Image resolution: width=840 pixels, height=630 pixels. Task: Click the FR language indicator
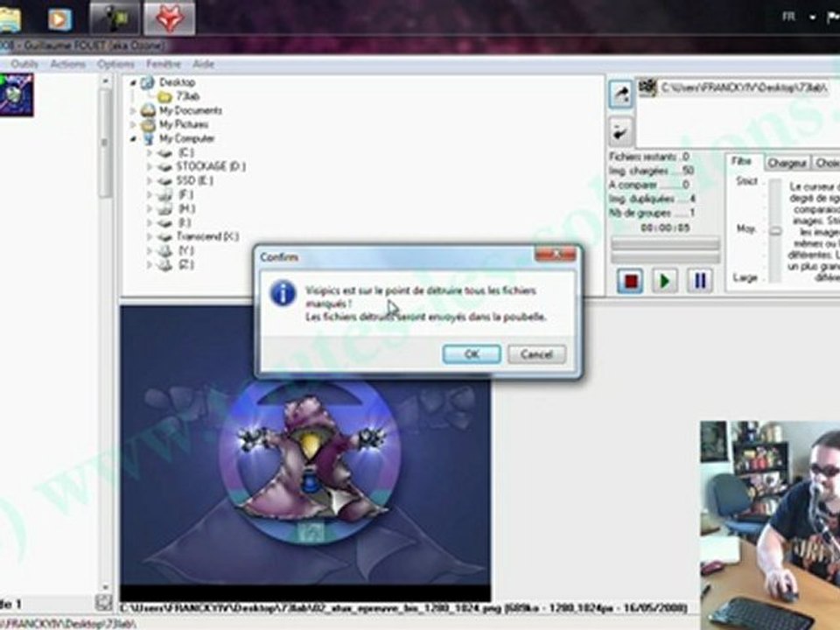click(x=788, y=17)
